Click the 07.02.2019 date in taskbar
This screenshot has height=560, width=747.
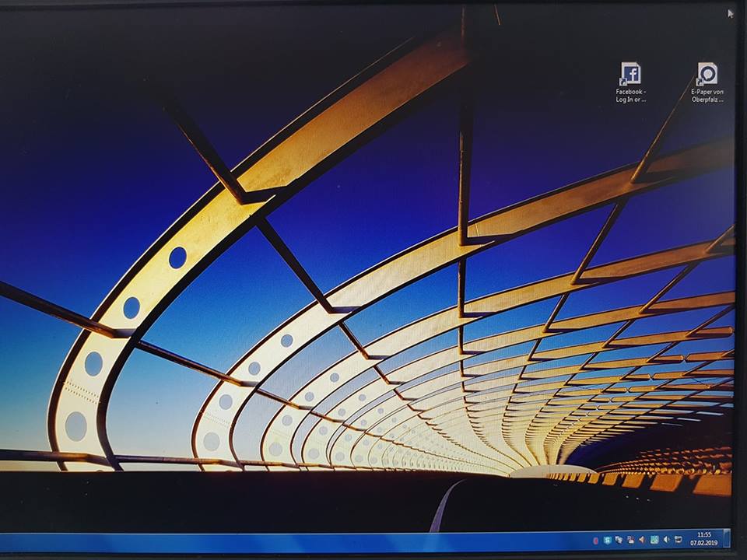click(x=704, y=543)
